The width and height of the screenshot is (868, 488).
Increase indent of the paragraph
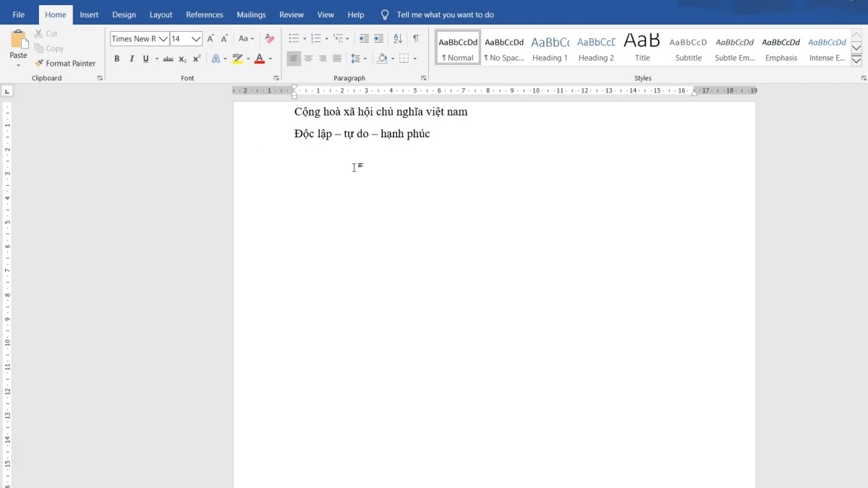pos(378,39)
